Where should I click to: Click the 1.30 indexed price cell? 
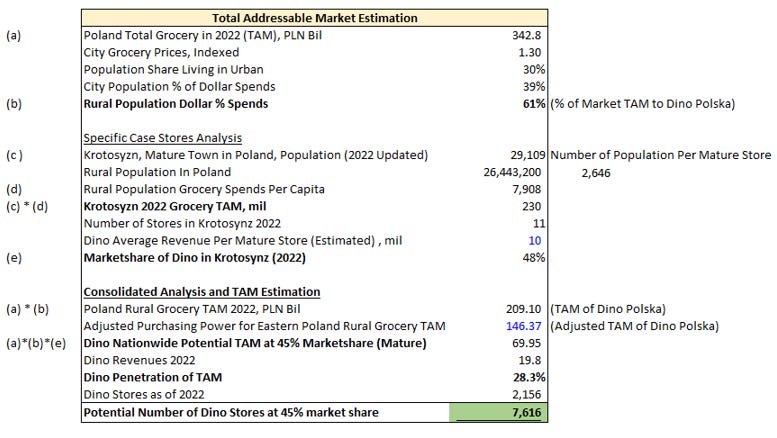pyautogui.click(x=529, y=53)
